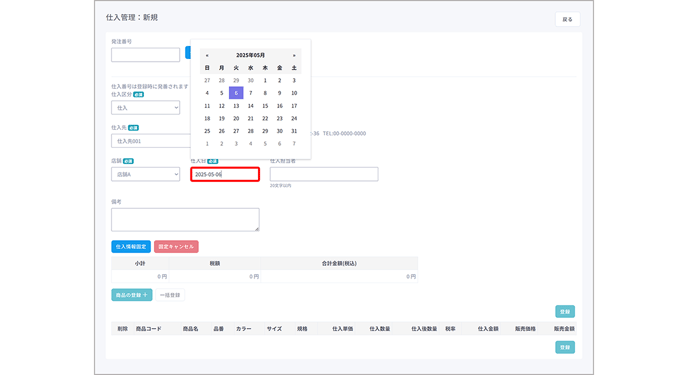Click the 戻る back button

(567, 19)
